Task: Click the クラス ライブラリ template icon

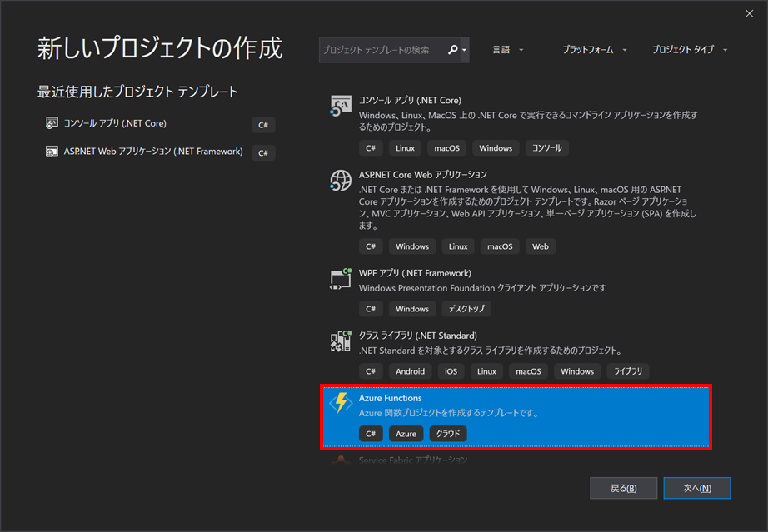Action: click(341, 341)
